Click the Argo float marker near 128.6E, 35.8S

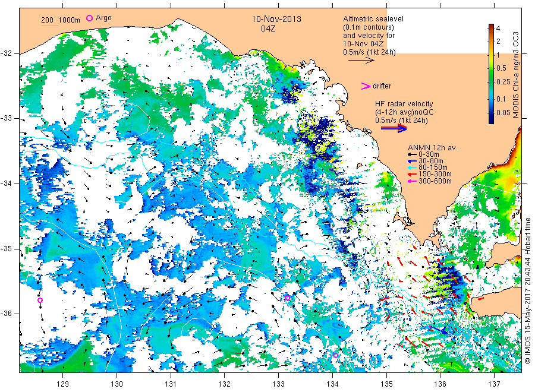[x=40, y=301]
